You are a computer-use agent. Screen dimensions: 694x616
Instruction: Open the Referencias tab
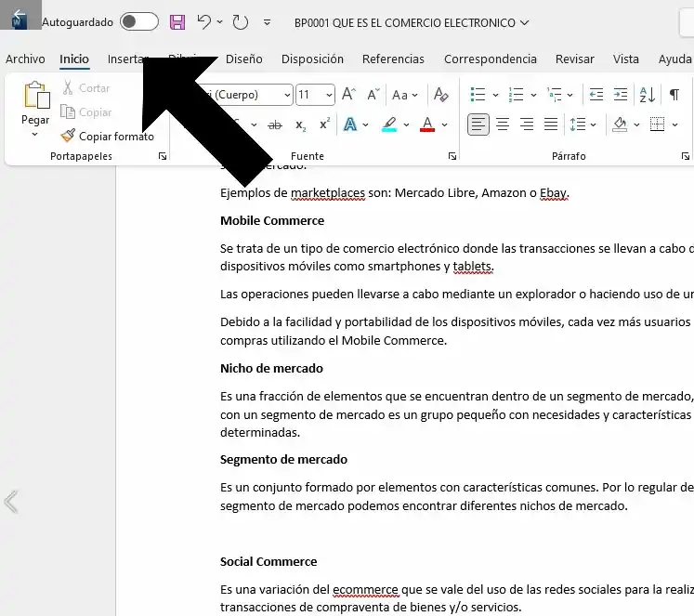click(393, 59)
